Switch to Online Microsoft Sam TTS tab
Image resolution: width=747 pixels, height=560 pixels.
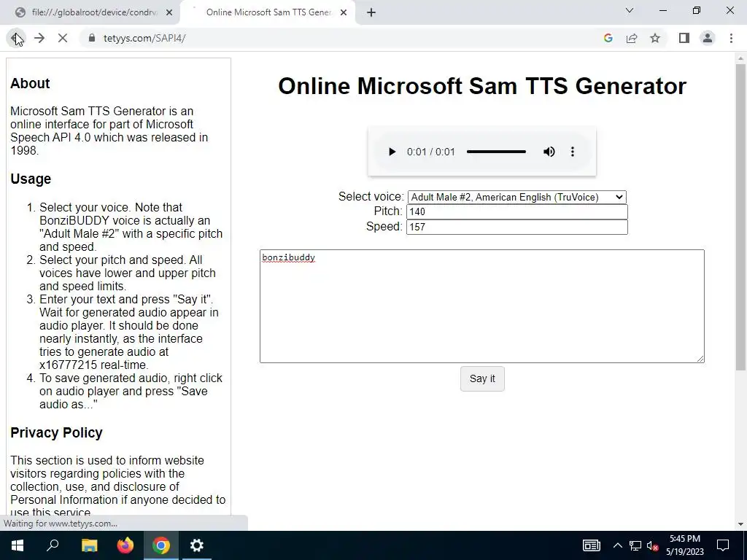(x=267, y=12)
